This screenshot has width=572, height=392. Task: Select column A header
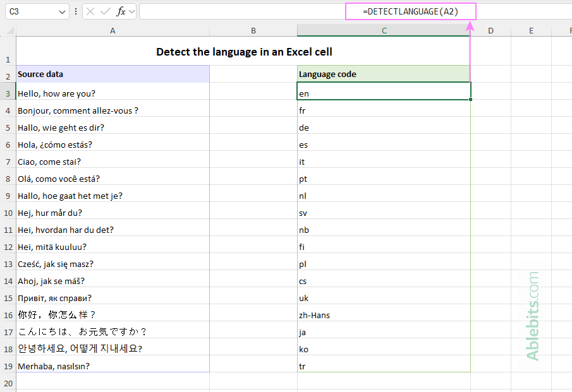113,31
